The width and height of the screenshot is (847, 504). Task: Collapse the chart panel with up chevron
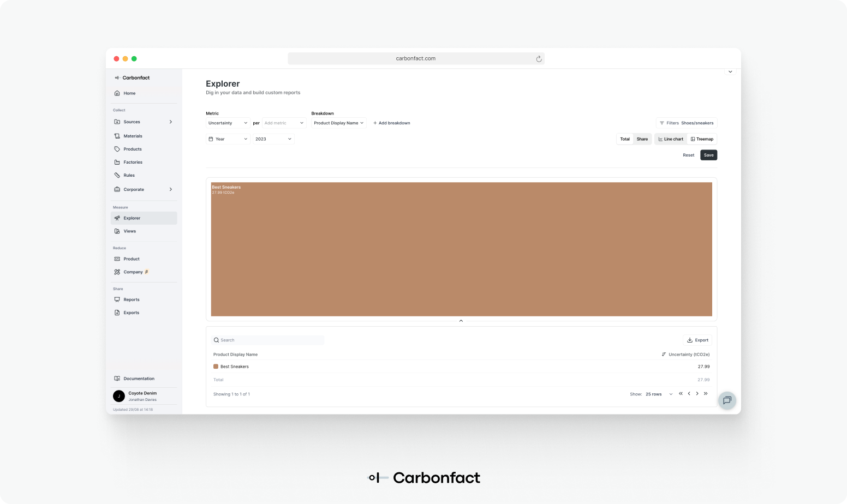click(461, 321)
